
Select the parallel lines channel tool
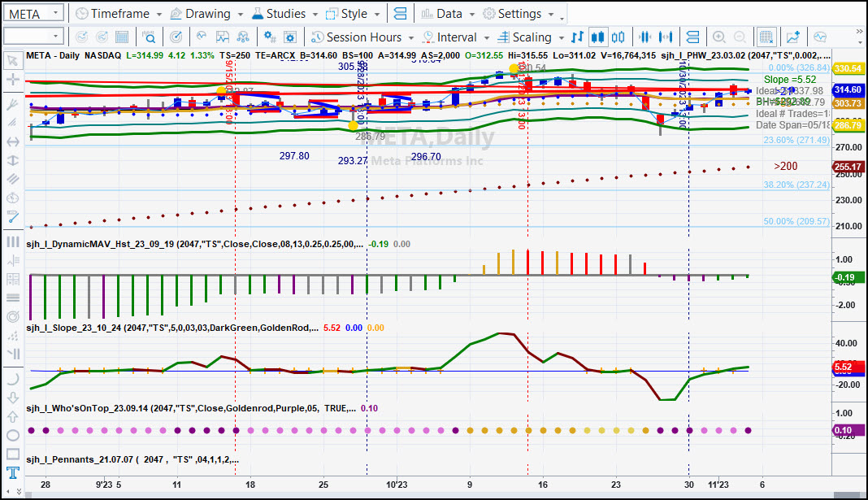pyautogui.click(x=13, y=179)
